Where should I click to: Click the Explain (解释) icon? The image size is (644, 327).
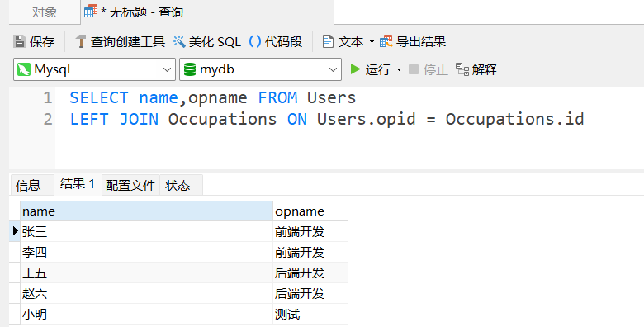462,69
